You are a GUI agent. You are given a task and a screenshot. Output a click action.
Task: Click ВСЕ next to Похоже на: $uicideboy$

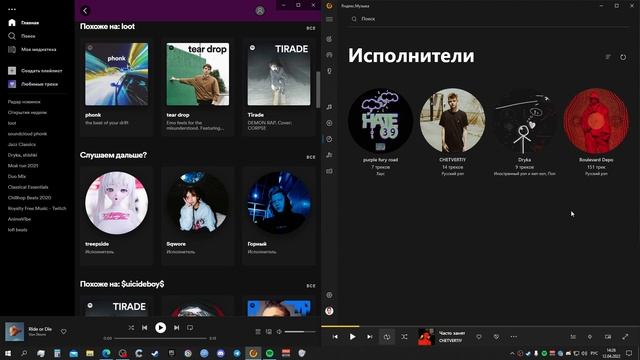311,286
